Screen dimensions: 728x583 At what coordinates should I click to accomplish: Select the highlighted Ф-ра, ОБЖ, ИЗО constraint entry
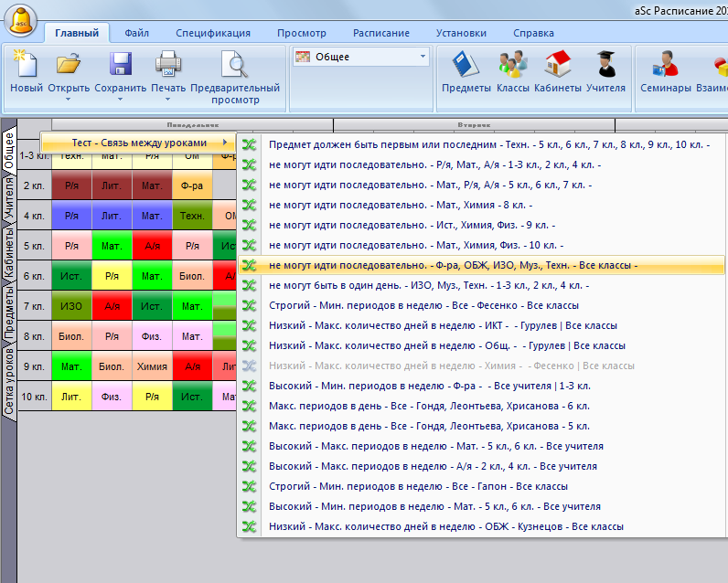tap(453, 265)
